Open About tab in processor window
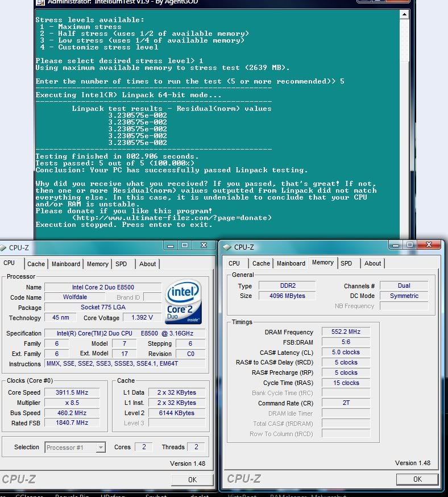The image size is (448, 497). 148,264
